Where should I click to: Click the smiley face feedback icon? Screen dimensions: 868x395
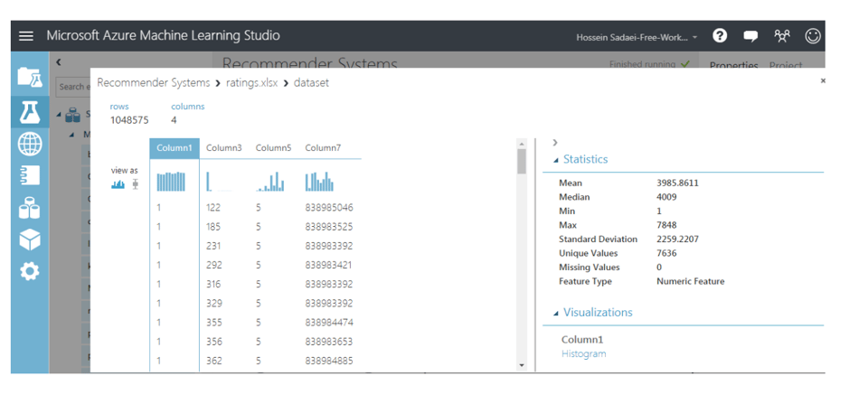coord(813,36)
